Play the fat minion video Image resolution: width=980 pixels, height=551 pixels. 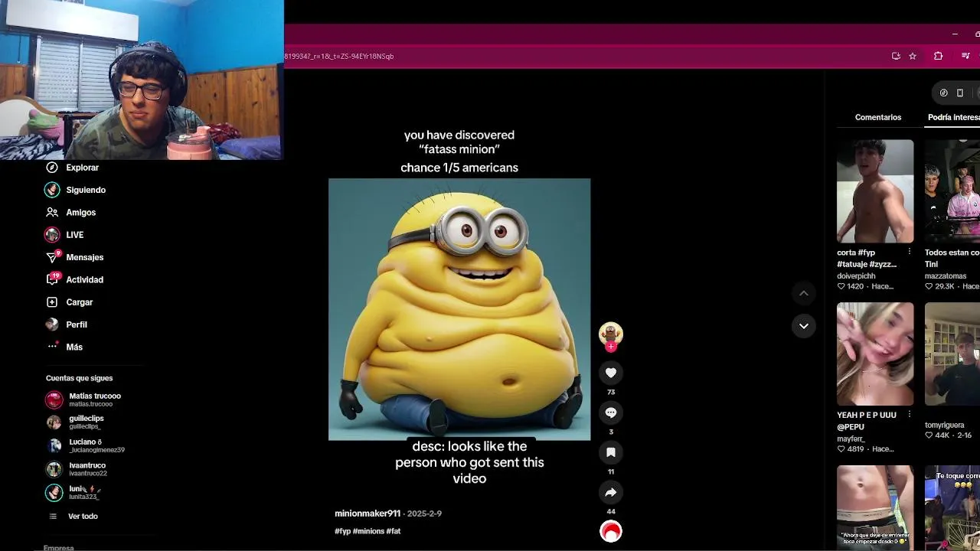[459, 309]
